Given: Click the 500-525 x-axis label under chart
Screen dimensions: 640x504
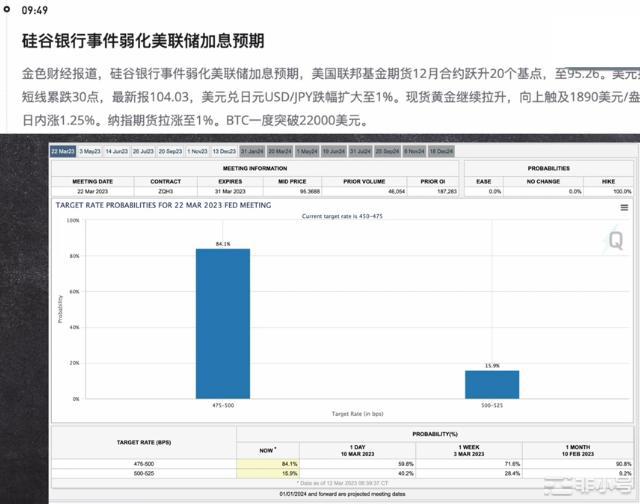Looking at the screenshot, I should tap(492, 406).
